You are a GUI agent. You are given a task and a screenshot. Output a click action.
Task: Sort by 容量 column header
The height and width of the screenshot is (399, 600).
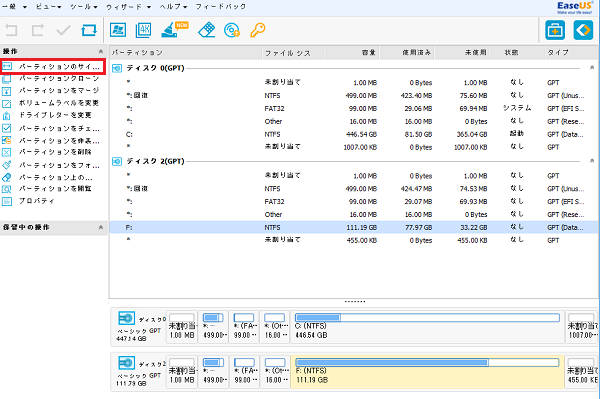[x=352, y=52]
